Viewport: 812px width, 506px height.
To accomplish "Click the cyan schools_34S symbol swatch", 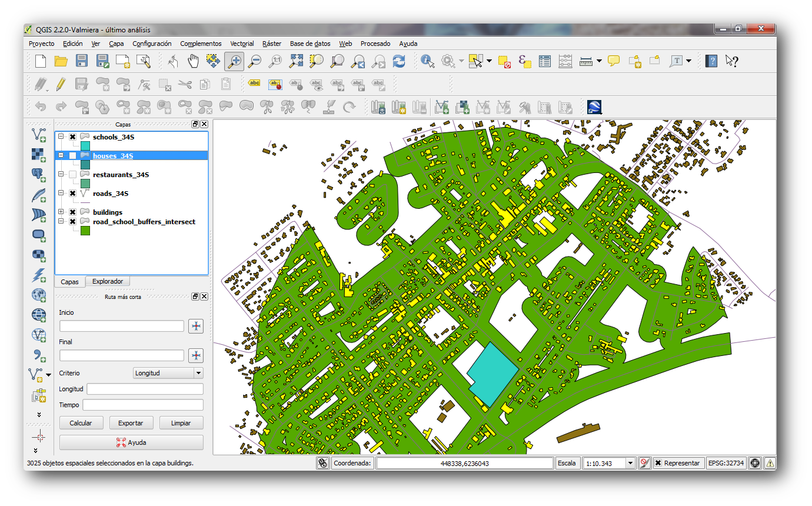I will pos(85,146).
